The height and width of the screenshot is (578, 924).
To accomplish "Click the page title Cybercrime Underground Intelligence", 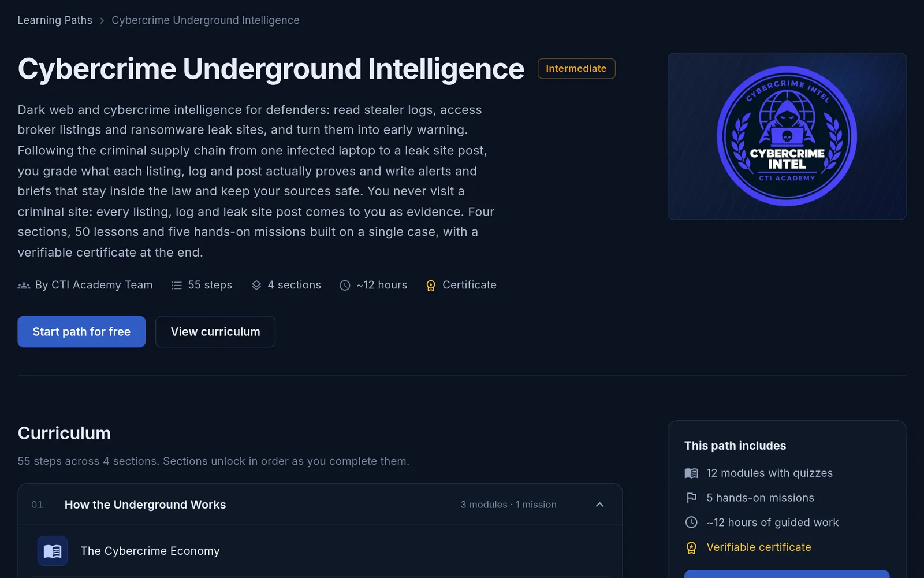I will 271,69.
